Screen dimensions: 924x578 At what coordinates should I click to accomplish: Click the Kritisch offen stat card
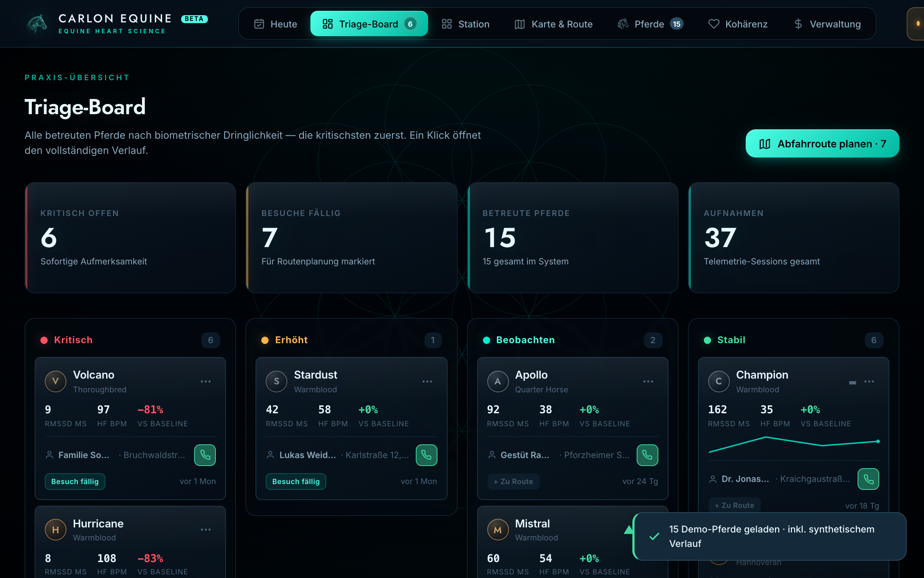tap(130, 237)
